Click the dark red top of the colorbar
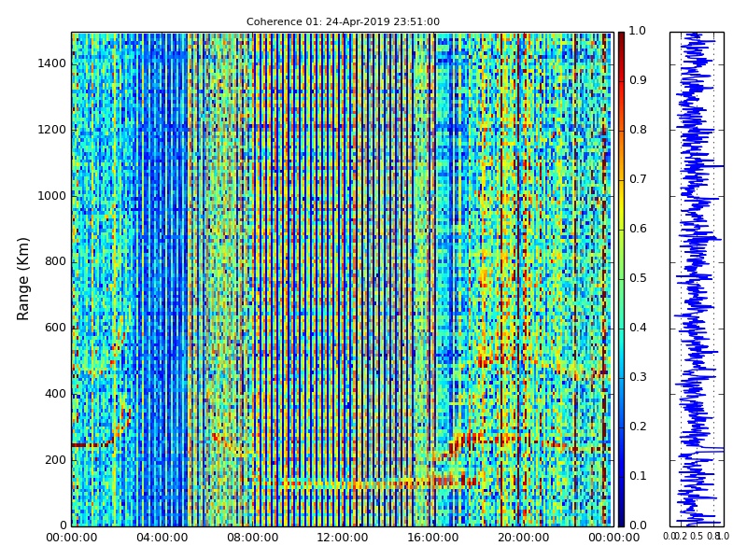This screenshot has width=747, height=560. (x=621, y=38)
